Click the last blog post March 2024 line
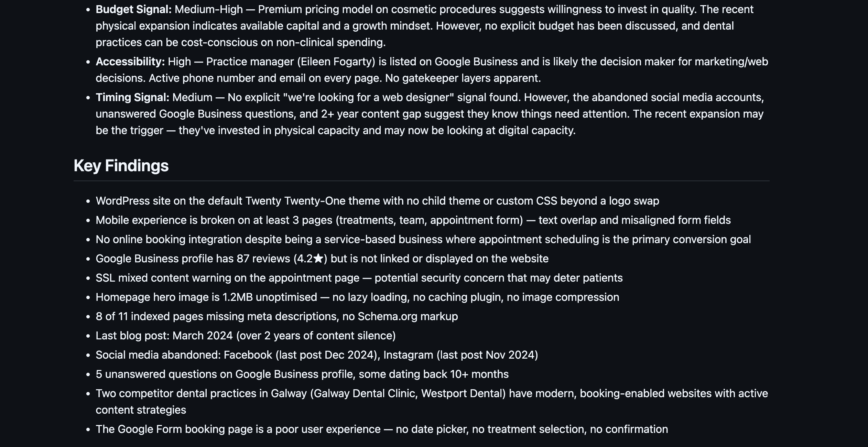Viewport: 868px width, 447px height. 246,336
